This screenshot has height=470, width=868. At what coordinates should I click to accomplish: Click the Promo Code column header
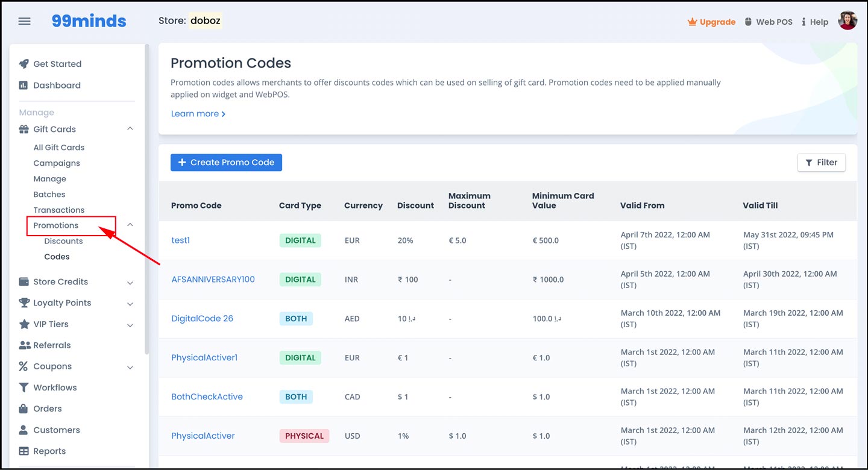[197, 205]
